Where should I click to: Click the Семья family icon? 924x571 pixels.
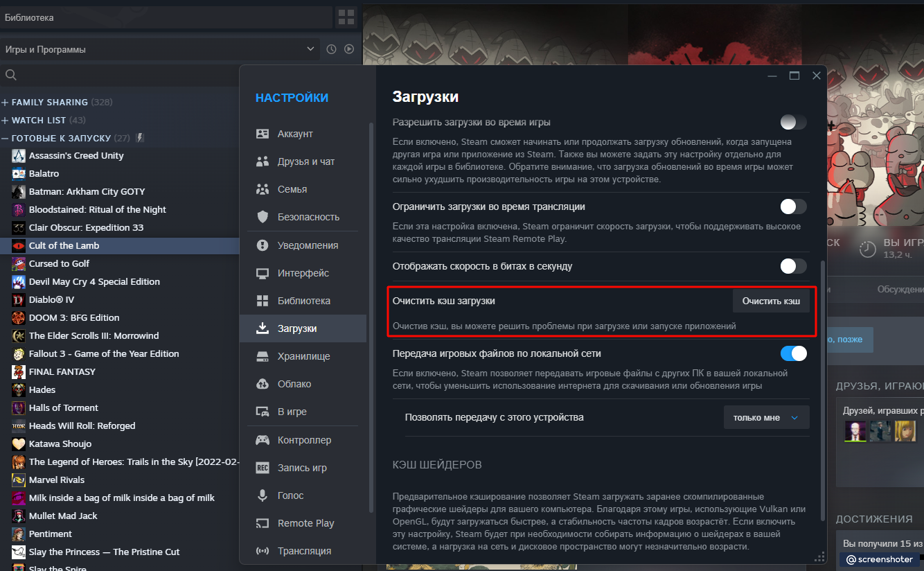point(263,189)
